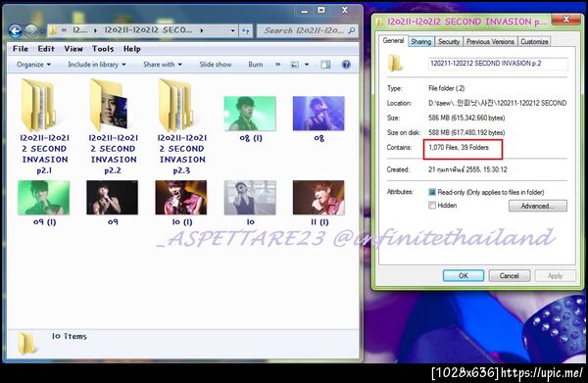Select folder SECOND INVASION p2.3
Screen dimensions: 588x383
point(182,126)
